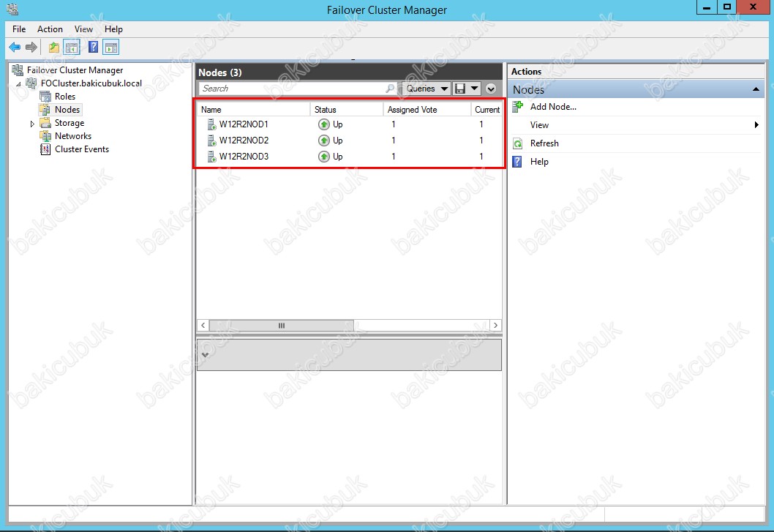
Task: Click the scroll left arrow of node list
Action: point(203,326)
